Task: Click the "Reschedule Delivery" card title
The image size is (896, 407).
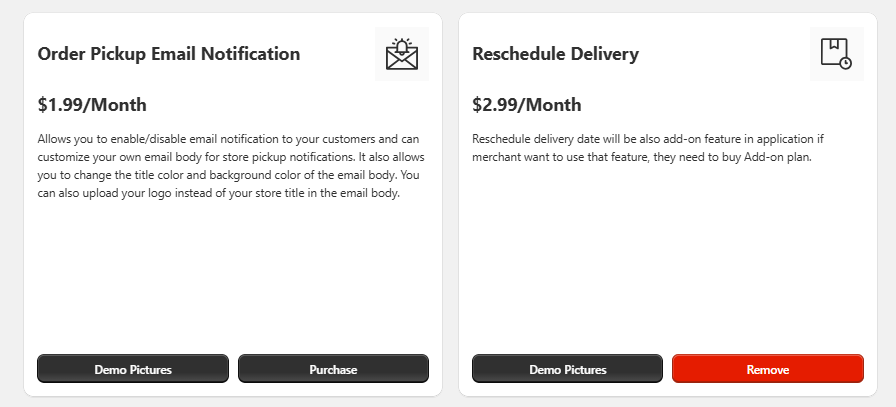Action: (x=555, y=54)
